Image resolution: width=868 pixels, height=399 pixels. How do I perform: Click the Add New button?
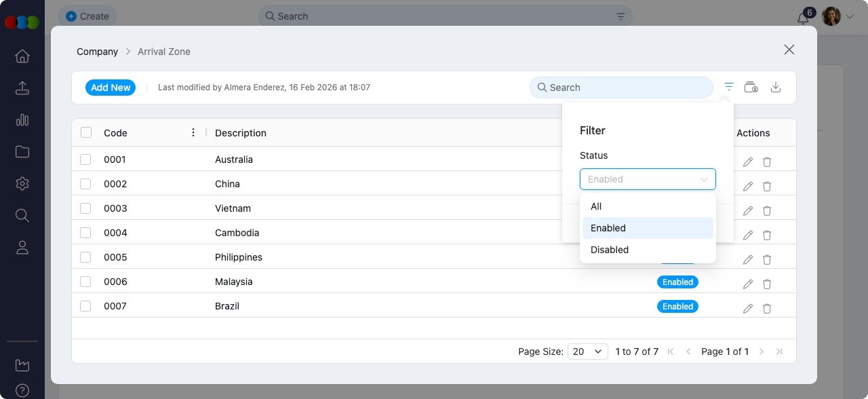(x=111, y=88)
